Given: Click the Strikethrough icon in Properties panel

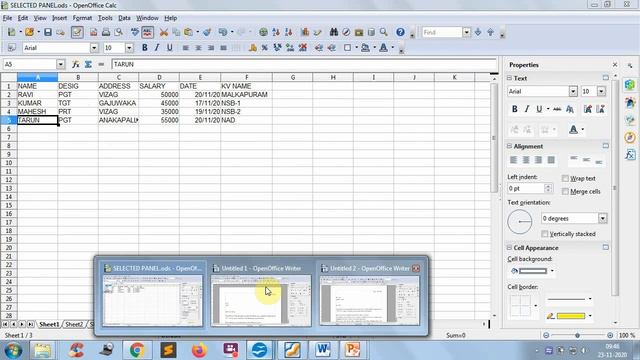Looking at the screenshot, I should coord(557,109).
